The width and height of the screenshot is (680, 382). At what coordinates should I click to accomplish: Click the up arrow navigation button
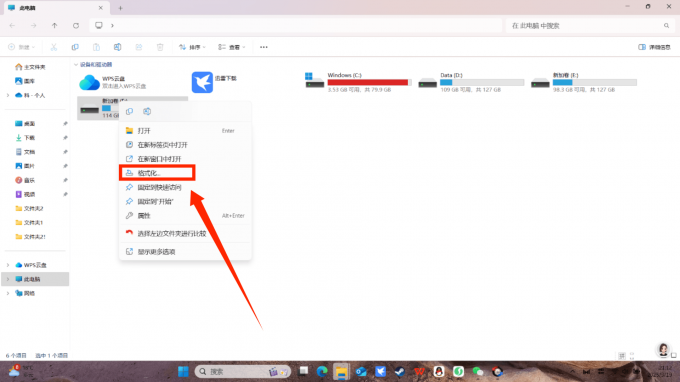coord(55,26)
